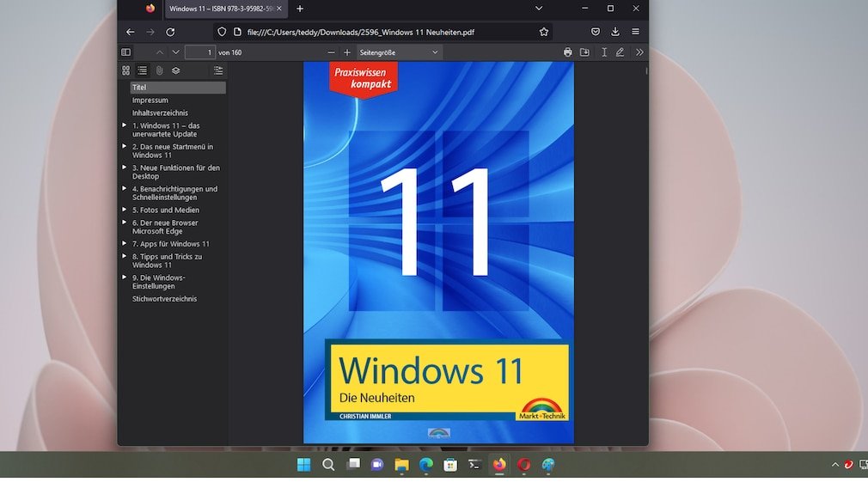Viewport: 868px width, 488px height.
Task: Save the PDF with the download icon
Action: click(x=584, y=52)
